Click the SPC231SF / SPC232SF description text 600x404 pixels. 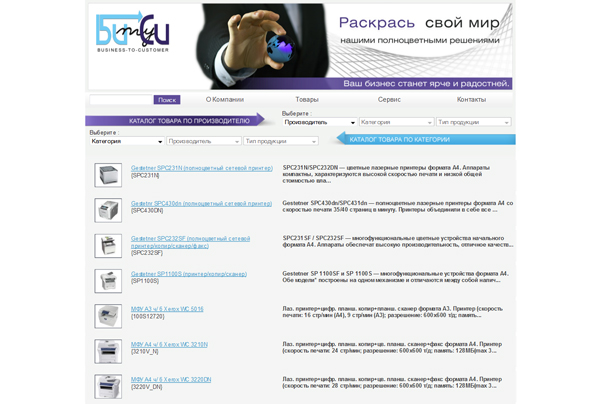(398, 241)
